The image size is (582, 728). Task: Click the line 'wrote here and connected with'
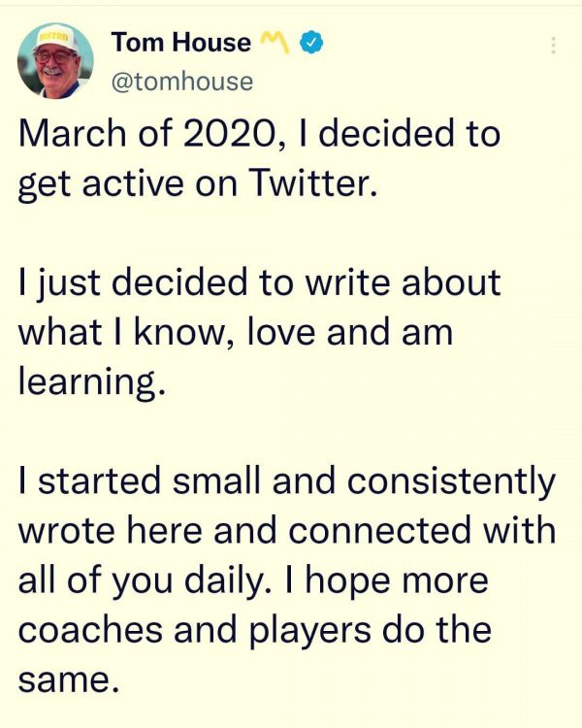tap(287, 530)
